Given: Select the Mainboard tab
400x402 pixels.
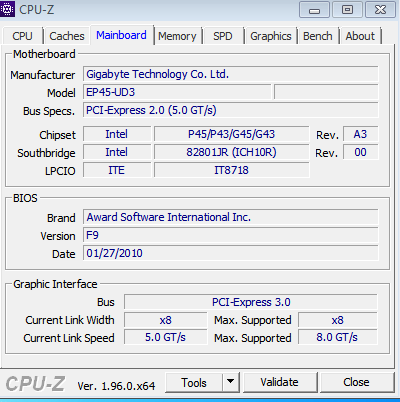Looking at the screenshot, I should click(121, 35).
